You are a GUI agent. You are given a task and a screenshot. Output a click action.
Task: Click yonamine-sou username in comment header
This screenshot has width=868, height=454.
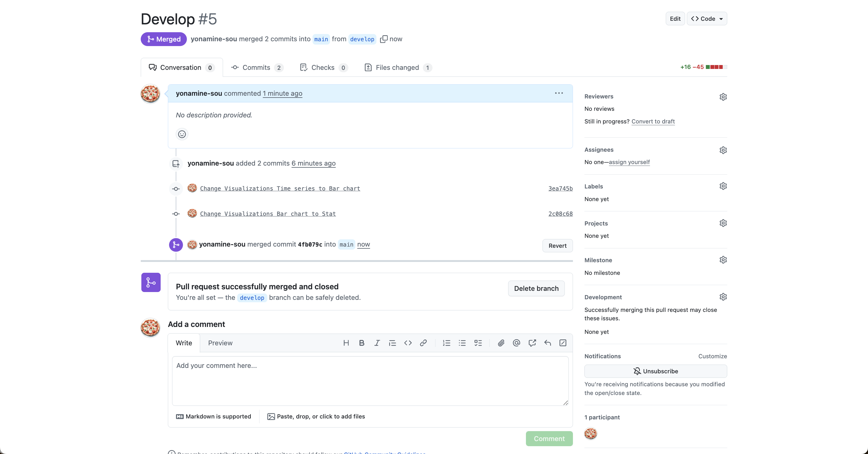(x=199, y=93)
